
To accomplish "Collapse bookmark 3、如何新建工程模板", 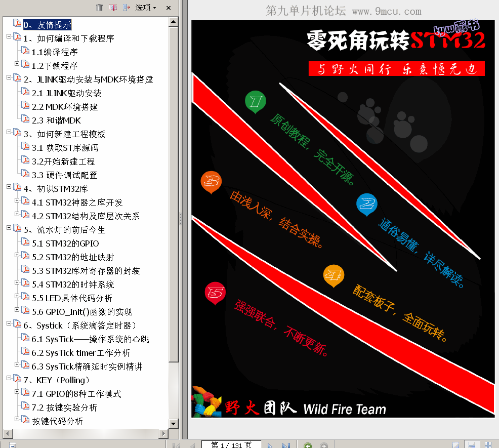I will [x=9, y=132].
